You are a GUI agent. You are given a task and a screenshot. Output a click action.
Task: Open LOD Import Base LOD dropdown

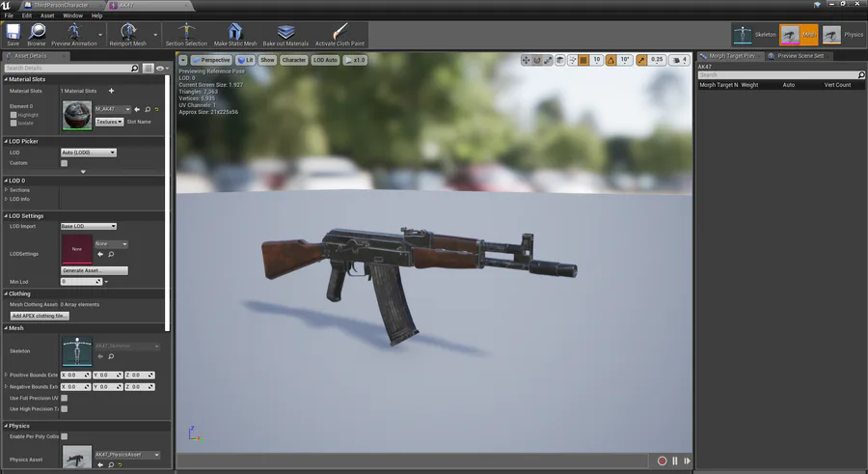[88, 226]
